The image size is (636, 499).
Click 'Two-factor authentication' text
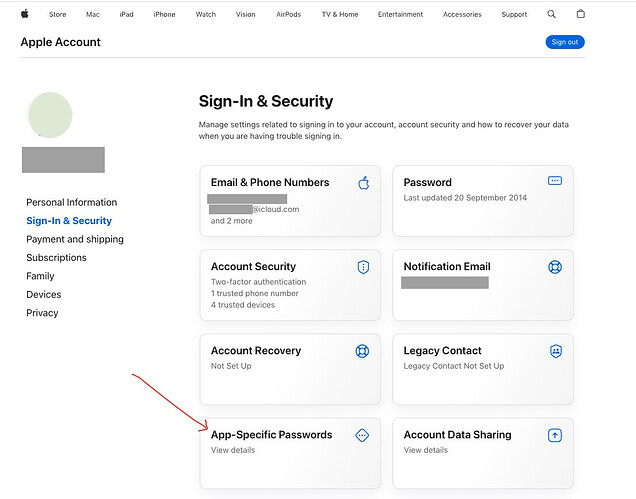coord(258,282)
